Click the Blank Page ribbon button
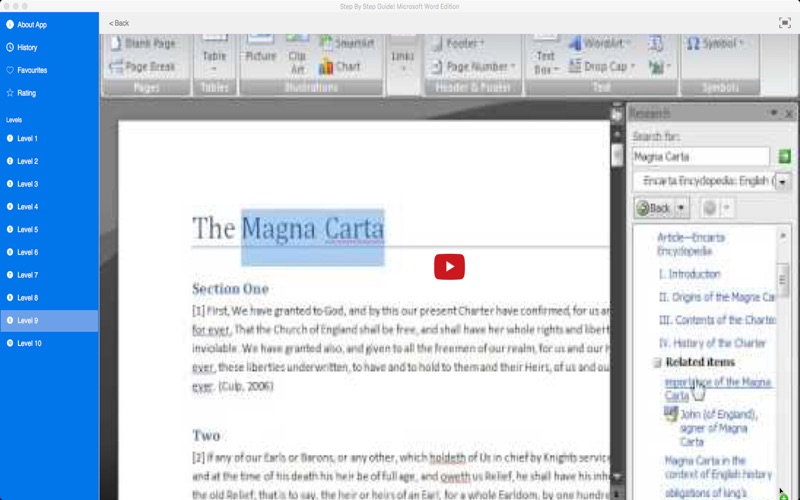This screenshot has width=800, height=500. click(143, 43)
